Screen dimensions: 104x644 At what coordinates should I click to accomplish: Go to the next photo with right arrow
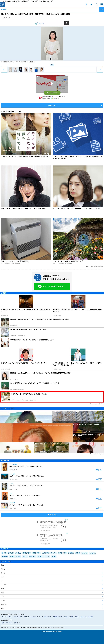click(100, 70)
